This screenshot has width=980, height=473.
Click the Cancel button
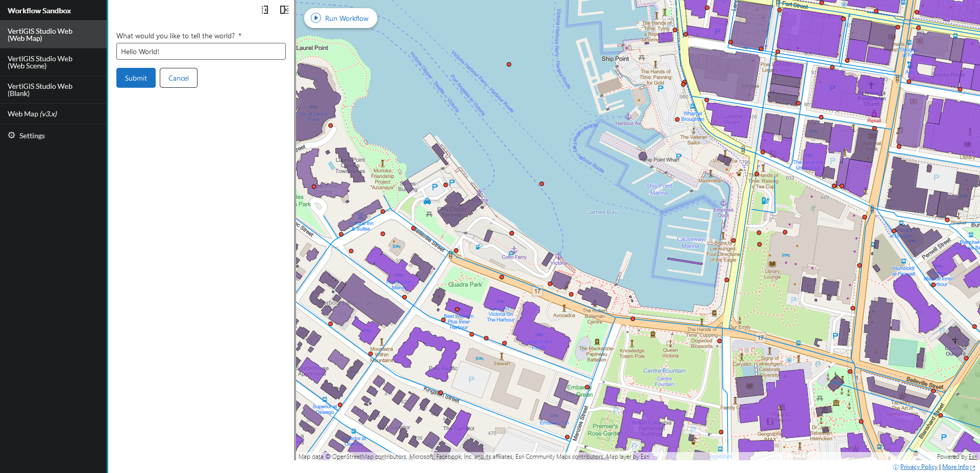point(178,78)
